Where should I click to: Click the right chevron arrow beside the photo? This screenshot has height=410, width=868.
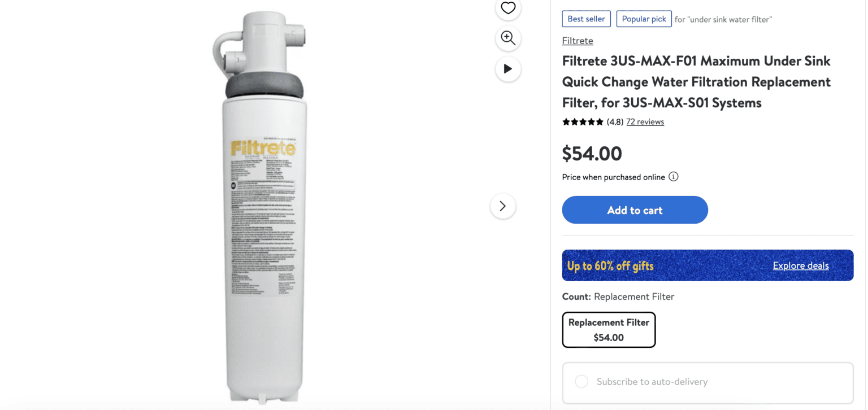click(502, 206)
